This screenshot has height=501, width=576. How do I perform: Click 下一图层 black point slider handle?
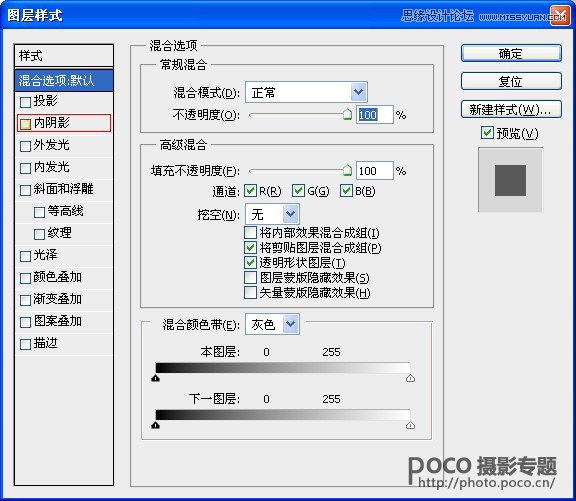tap(155, 425)
